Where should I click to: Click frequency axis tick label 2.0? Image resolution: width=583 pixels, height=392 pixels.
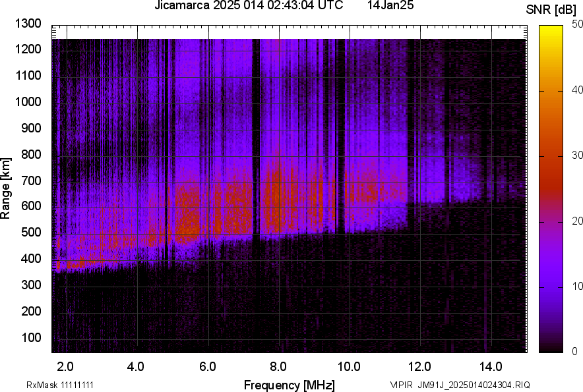[65, 367]
